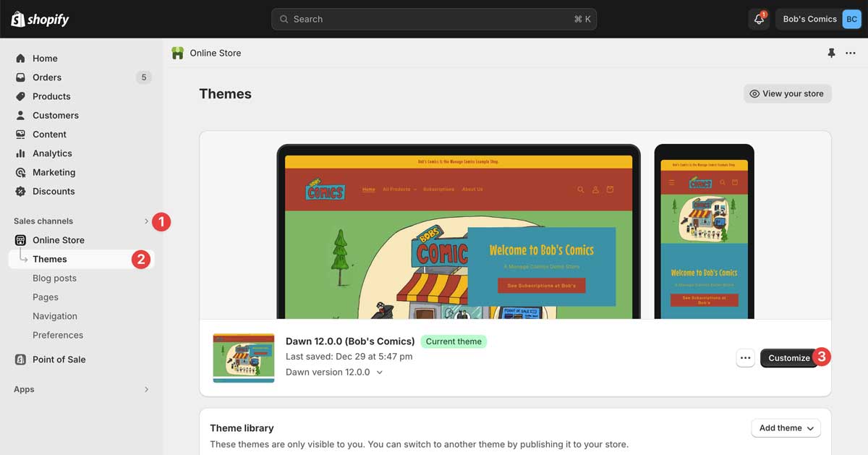The image size is (868, 455).
Task: Open Bob's Comics account menu
Action: coord(819,19)
